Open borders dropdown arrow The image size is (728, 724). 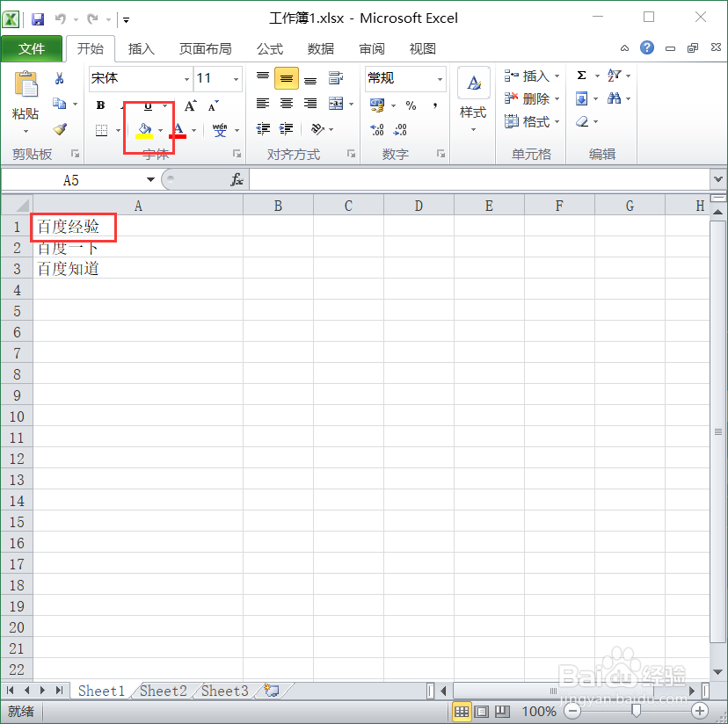coord(118,130)
